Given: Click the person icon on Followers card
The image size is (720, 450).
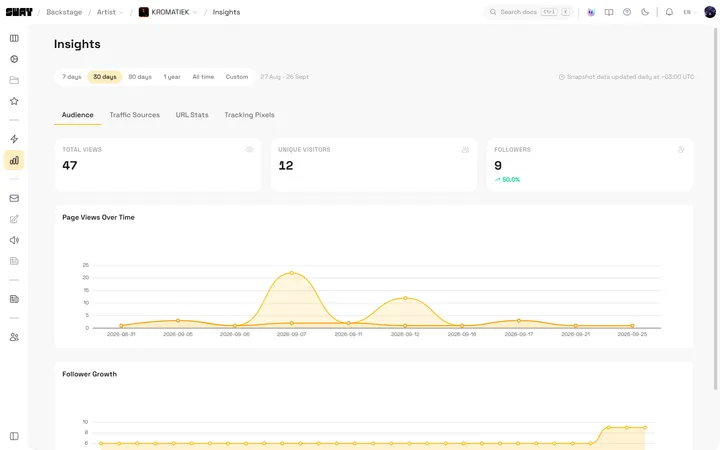Looking at the screenshot, I should click(681, 150).
